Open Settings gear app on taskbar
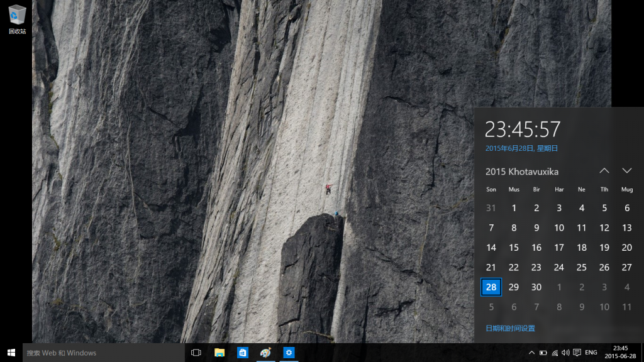 pos(289,353)
